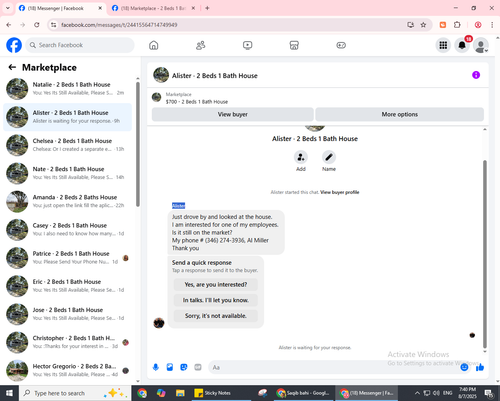Image resolution: width=500 pixels, height=401 pixels.
Task: Go back in browser history
Action: click(x=9, y=25)
